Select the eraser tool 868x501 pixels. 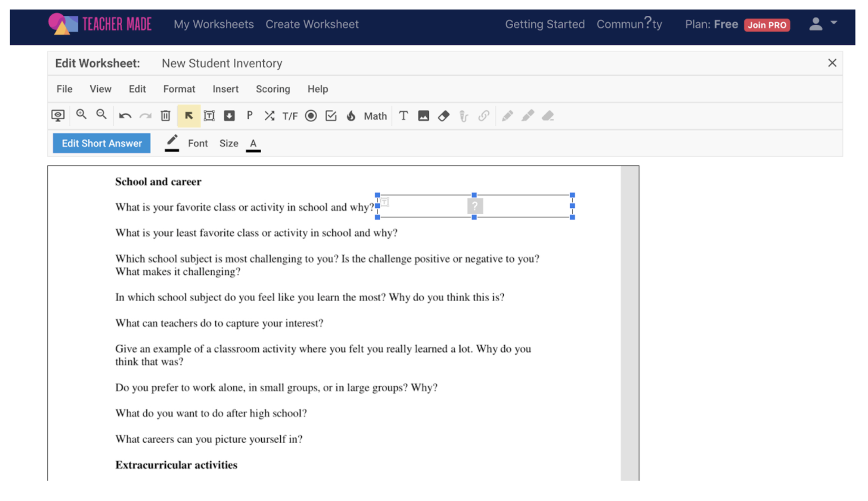[444, 116]
